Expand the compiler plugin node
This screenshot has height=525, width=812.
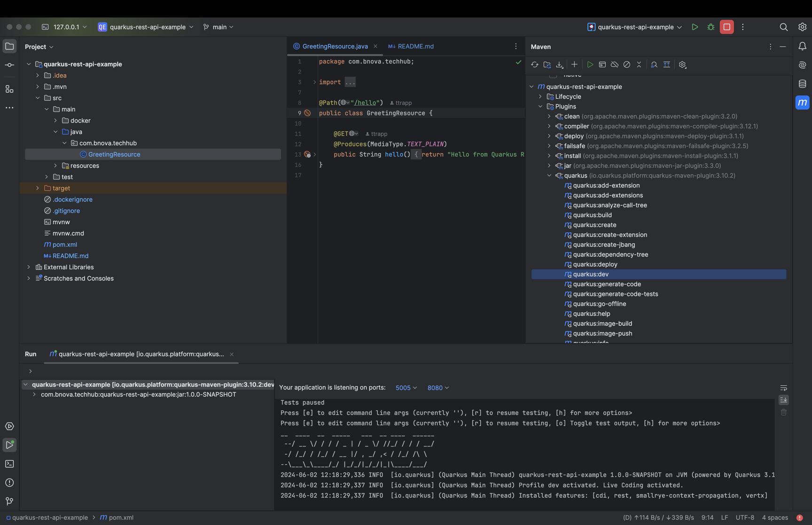[549, 126]
